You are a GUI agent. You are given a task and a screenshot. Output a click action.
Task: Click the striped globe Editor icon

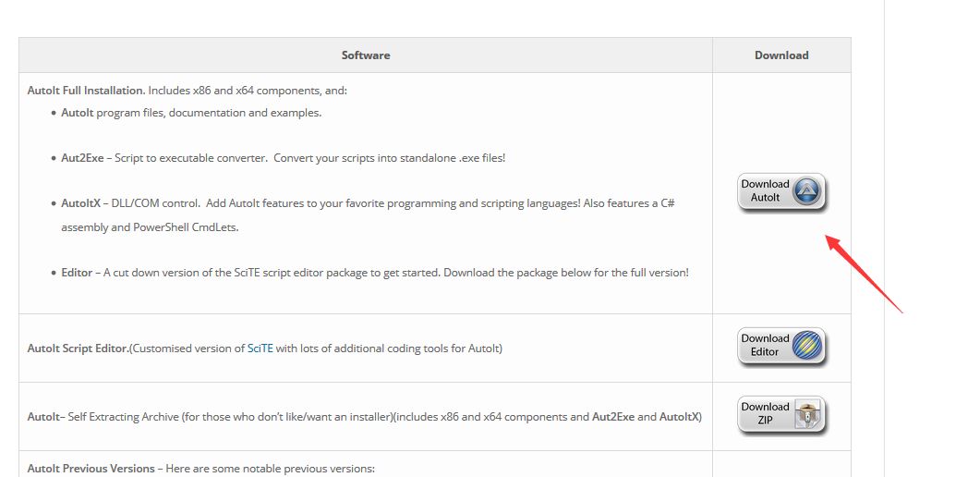pos(806,346)
